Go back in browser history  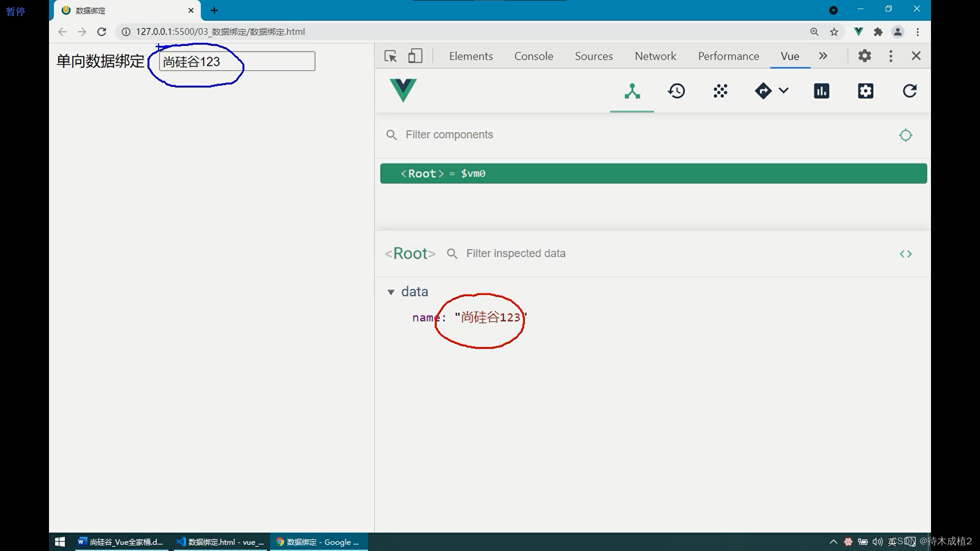coord(62,32)
